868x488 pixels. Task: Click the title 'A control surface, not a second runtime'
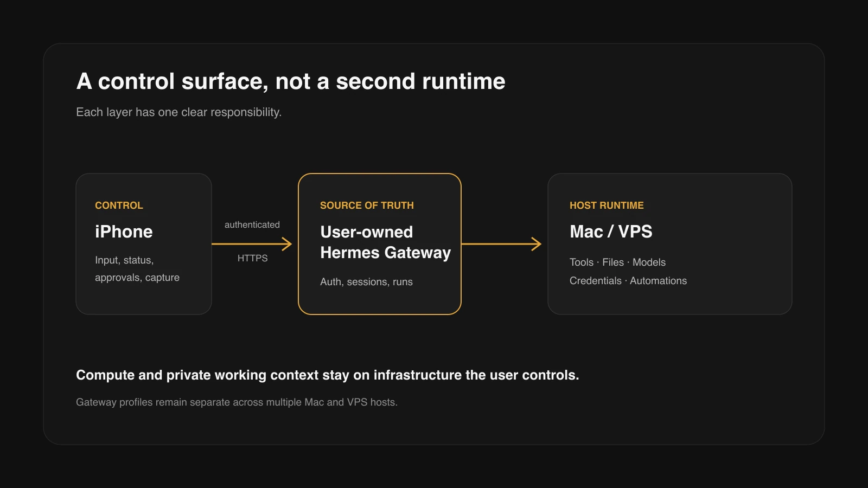point(291,81)
